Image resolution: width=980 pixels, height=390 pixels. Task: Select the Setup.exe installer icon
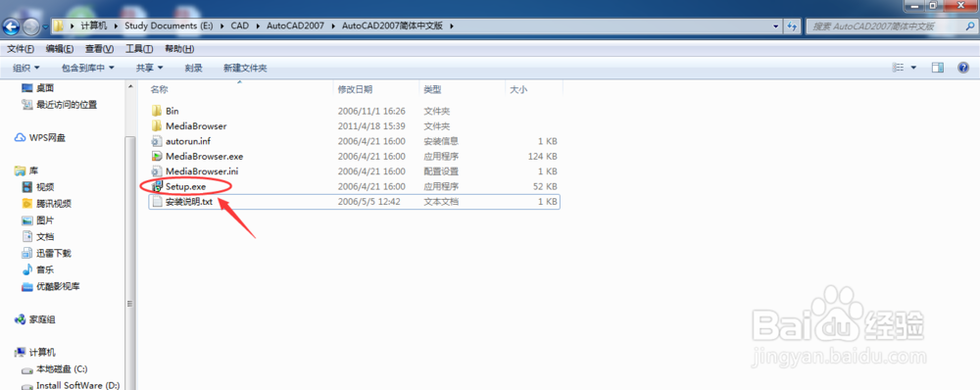pyautogui.click(x=157, y=185)
